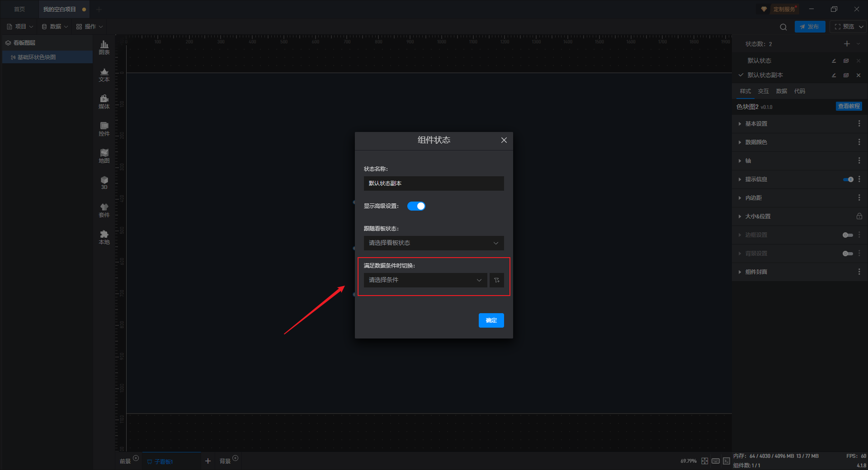Edit the 默认状态副本 state name icon
The height and width of the screenshot is (470, 868).
tap(834, 75)
